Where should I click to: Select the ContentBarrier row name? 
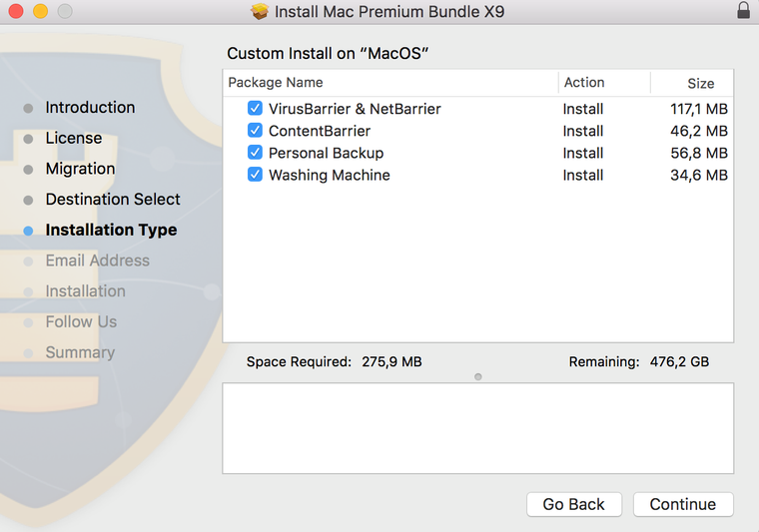[x=320, y=131]
